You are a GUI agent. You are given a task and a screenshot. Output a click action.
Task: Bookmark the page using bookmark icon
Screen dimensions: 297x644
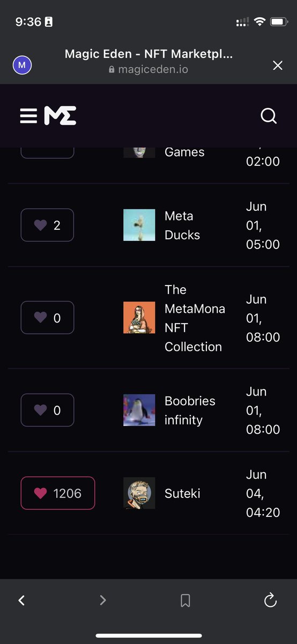tap(185, 601)
